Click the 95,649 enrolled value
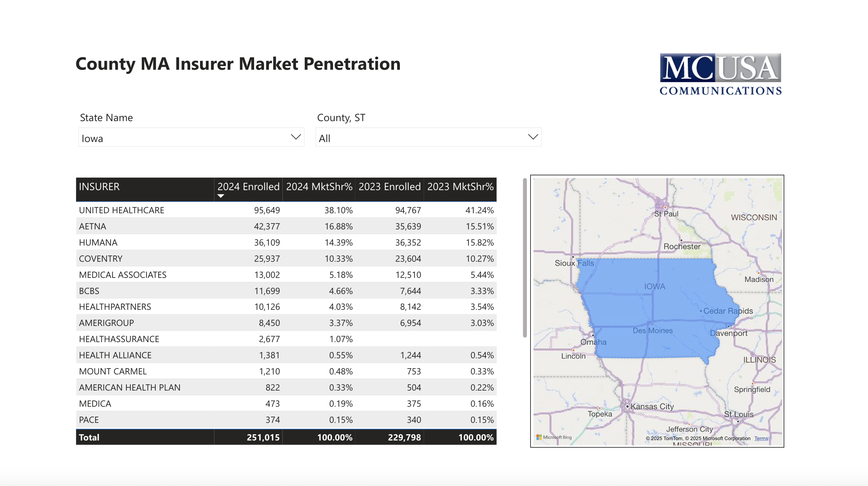Viewport: 868px width, 486px height. pyautogui.click(x=267, y=210)
